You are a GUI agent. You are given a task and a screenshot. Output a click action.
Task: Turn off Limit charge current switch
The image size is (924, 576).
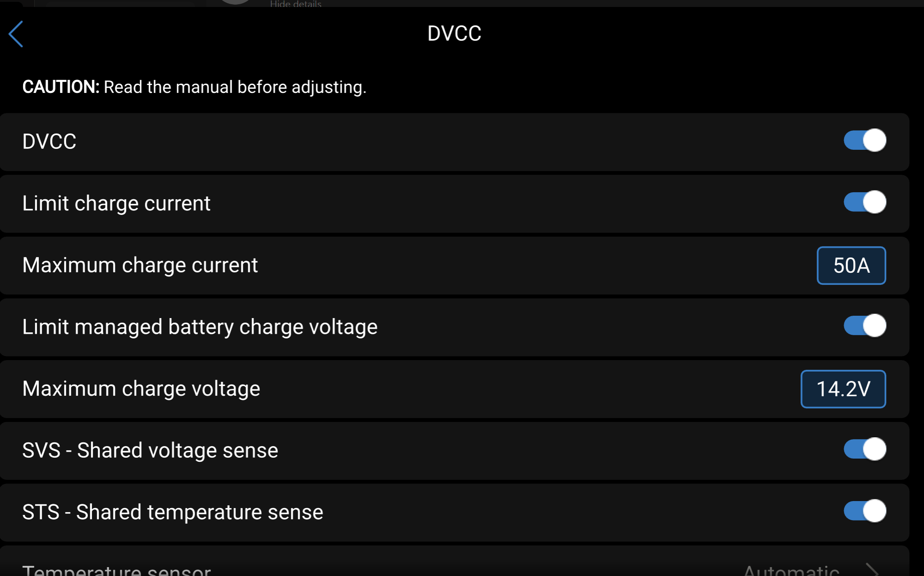pyautogui.click(x=864, y=202)
